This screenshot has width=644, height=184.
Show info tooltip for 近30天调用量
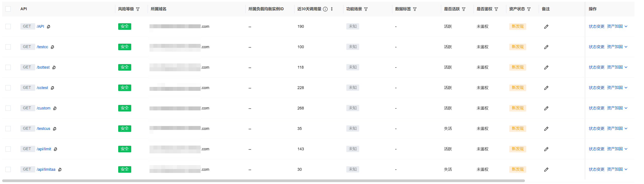(x=325, y=9)
